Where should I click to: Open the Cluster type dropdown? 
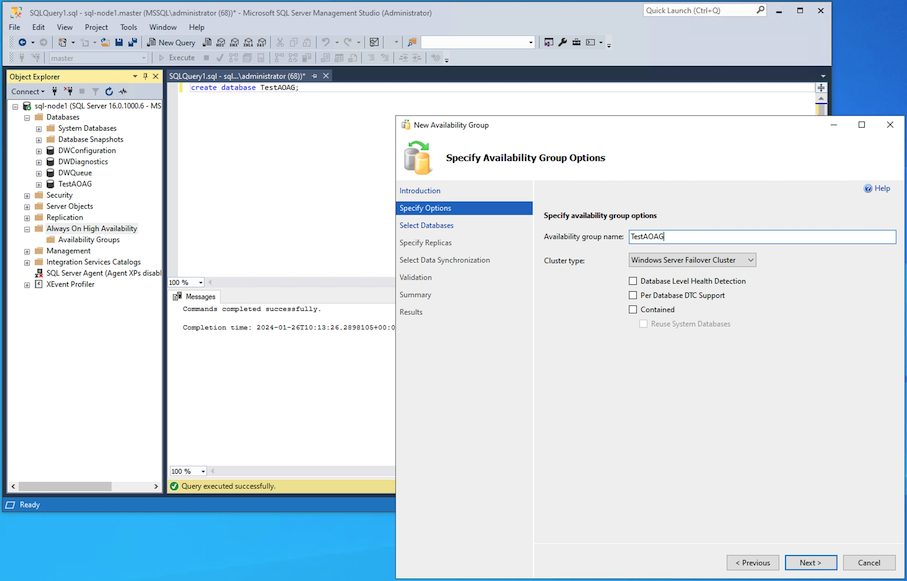(x=692, y=260)
